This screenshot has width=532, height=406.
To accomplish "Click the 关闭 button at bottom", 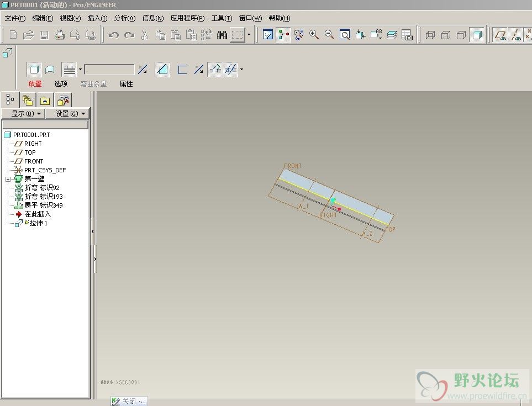I will (129, 401).
